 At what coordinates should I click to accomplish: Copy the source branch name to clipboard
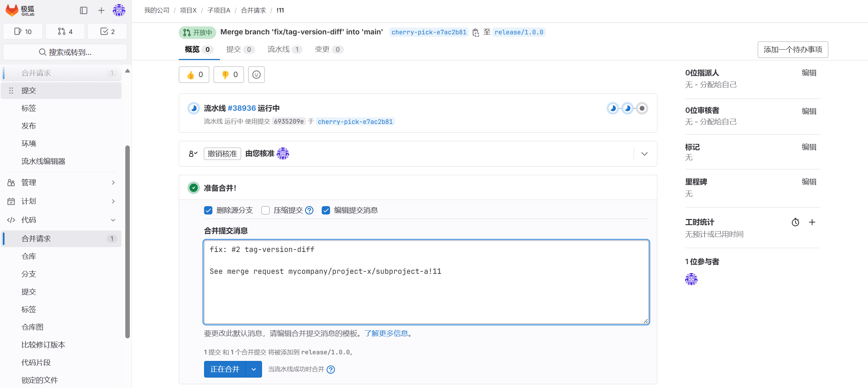[476, 32]
